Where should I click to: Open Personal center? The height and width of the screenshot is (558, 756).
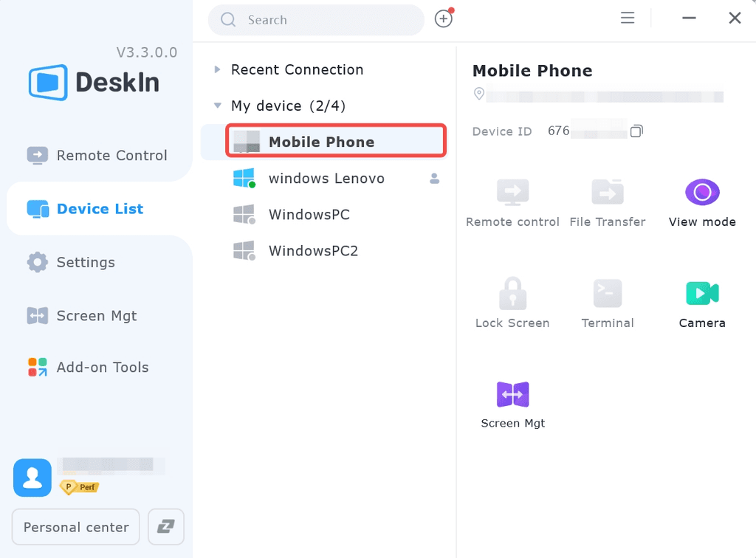(x=75, y=527)
